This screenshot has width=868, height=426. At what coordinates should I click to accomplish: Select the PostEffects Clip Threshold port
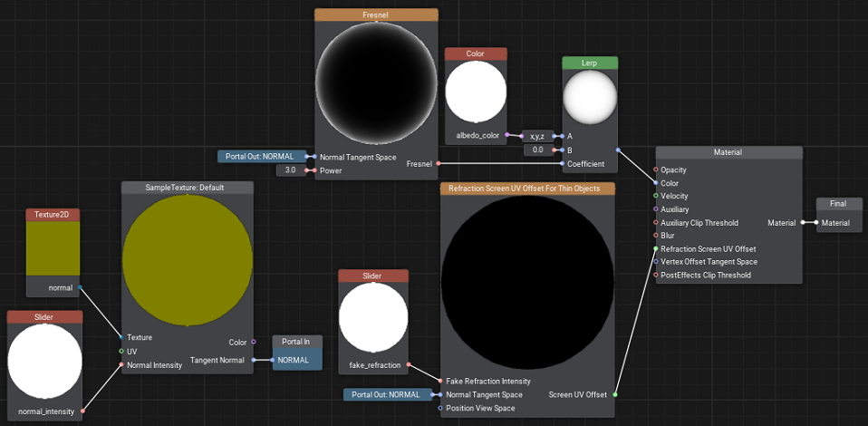pos(656,275)
